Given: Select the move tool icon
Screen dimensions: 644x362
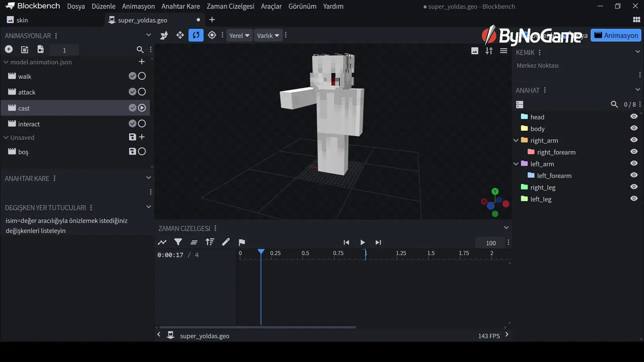Looking at the screenshot, I should pyautogui.click(x=180, y=35).
